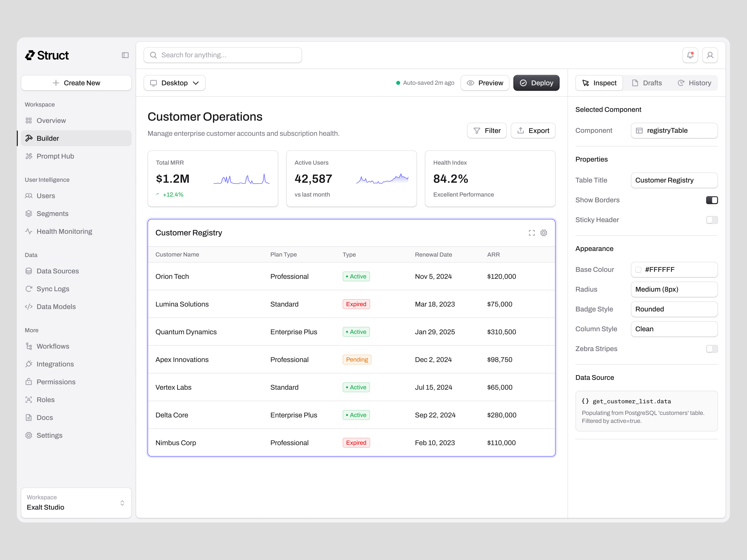The width and height of the screenshot is (747, 560).
Task: Open Data Models
Action: (x=76, y=307)
